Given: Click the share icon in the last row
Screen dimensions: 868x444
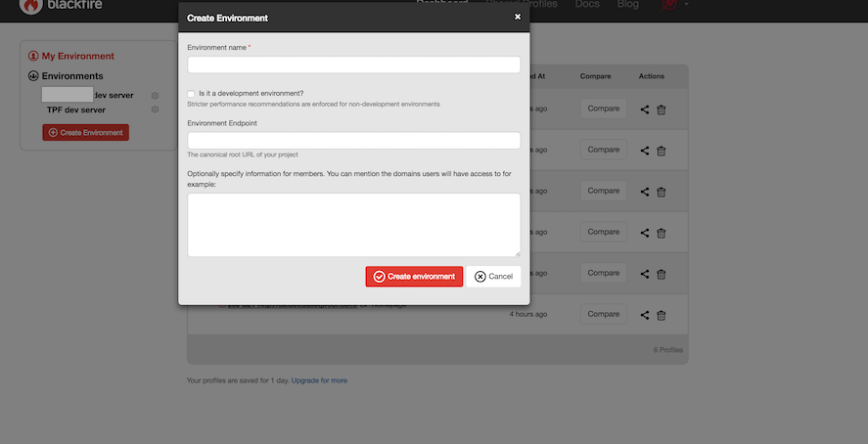Looking at the screenshot, I should click(x=645, y=315).
